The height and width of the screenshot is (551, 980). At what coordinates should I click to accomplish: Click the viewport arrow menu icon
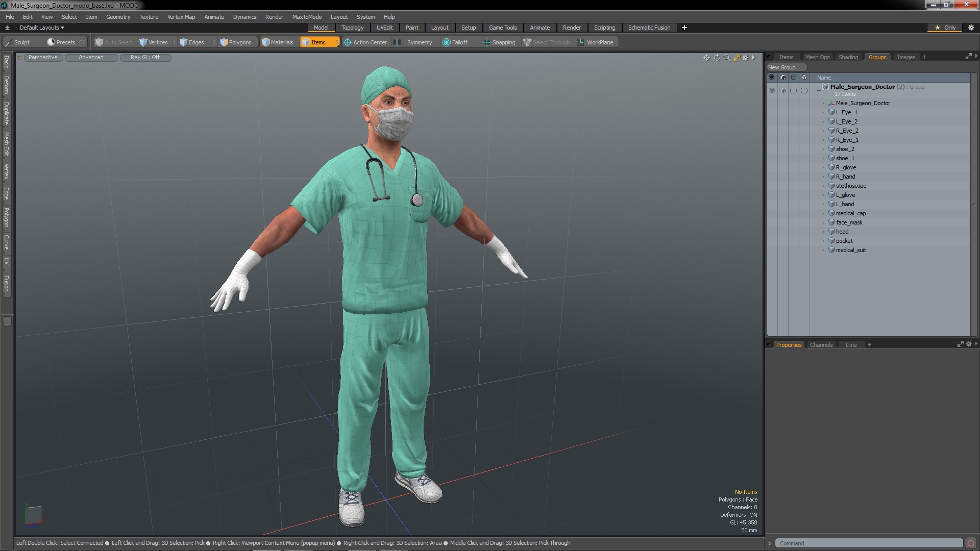click(753, 58)
